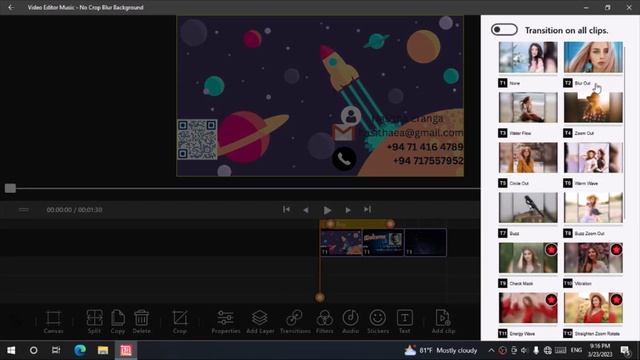
Task: Open the weather widget Mostly cloudy
Action: [441, 350]
